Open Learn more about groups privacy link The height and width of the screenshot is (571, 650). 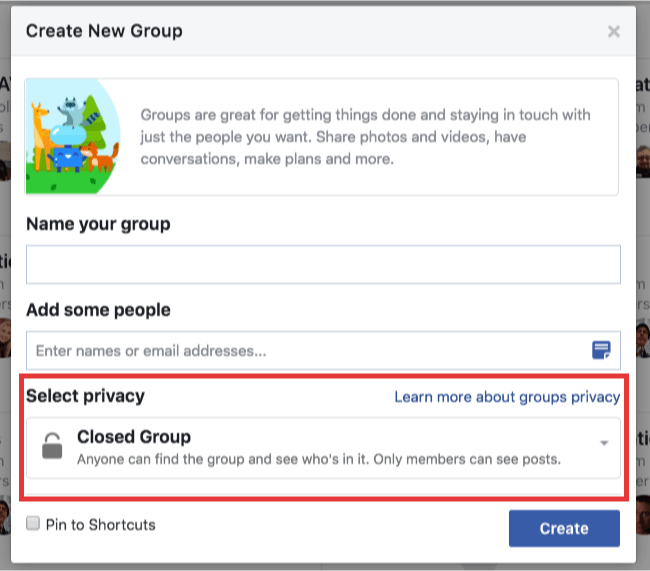pos(507,397)
